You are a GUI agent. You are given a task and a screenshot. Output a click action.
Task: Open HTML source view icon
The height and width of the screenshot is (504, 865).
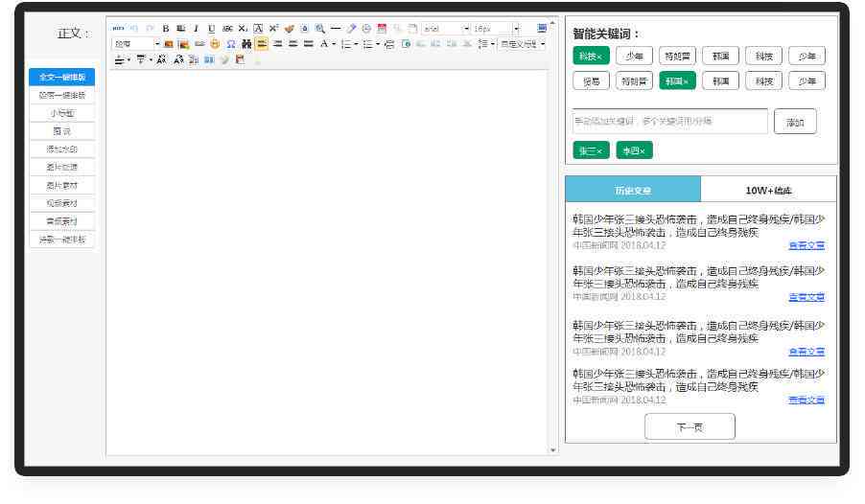pos(118,28)
